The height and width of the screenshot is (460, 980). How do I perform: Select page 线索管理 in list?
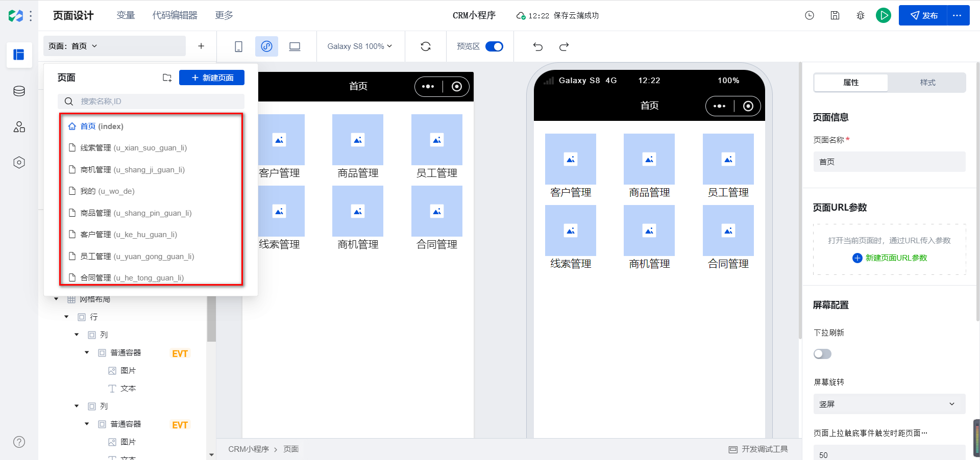[151, 148]
